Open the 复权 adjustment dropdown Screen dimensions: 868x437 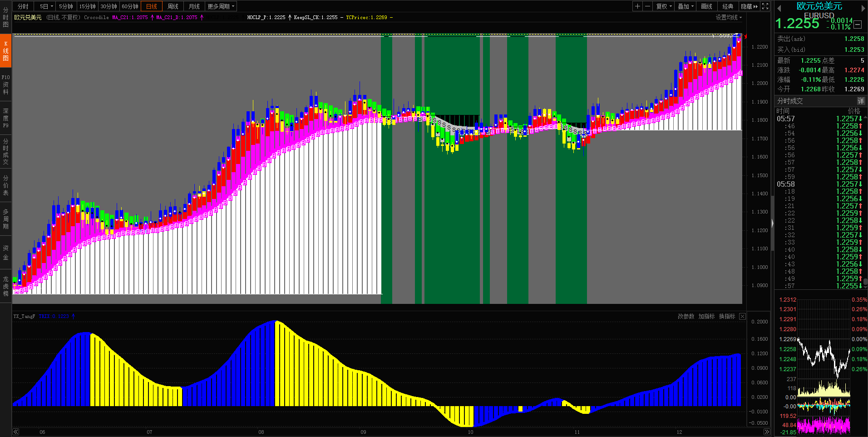(664, 6)
